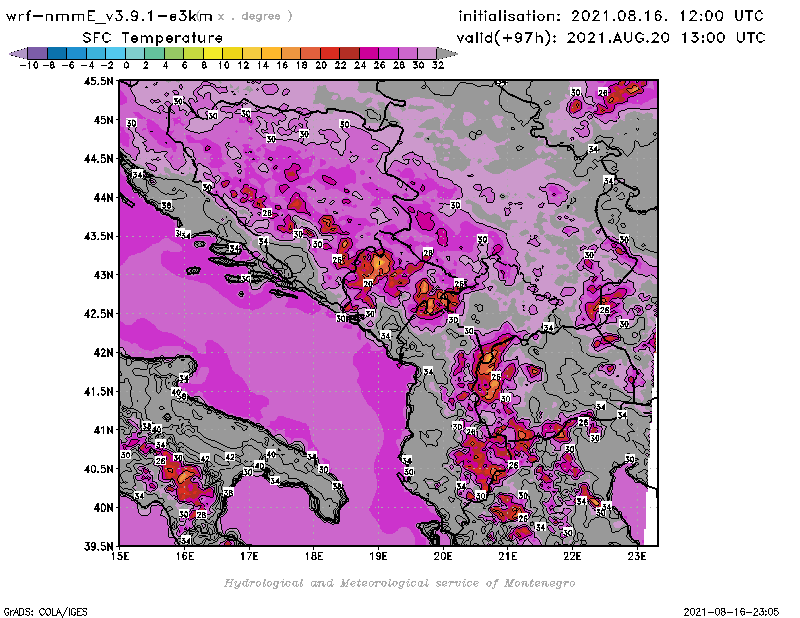
Task: Click the orange swatch between 16 and 18
Action: 291,53
